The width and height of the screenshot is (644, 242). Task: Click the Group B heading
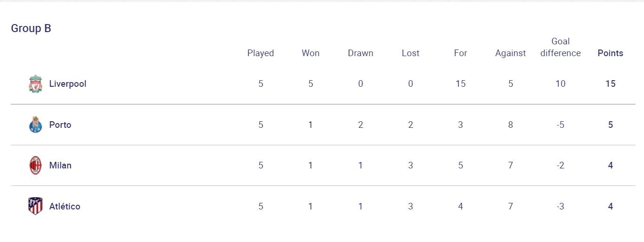pyautogui.click(x=31, y=28)
